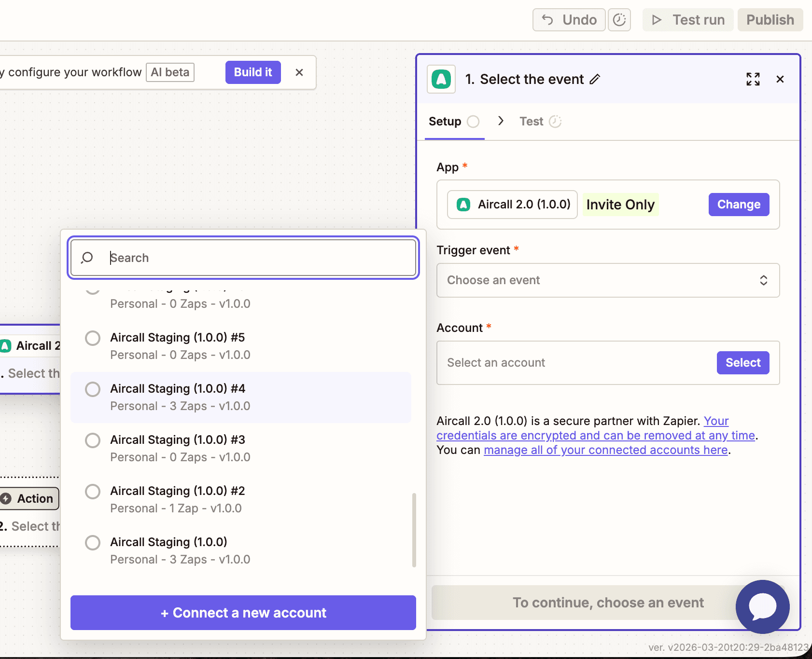This screenshot has height=659, width=812.
Task: Click the timer icon next to the Test tab
Action: (x=556, y=121)
